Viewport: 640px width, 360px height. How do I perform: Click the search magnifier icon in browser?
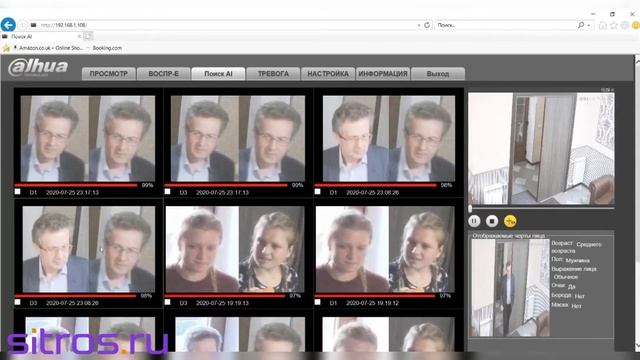[581, 25]
